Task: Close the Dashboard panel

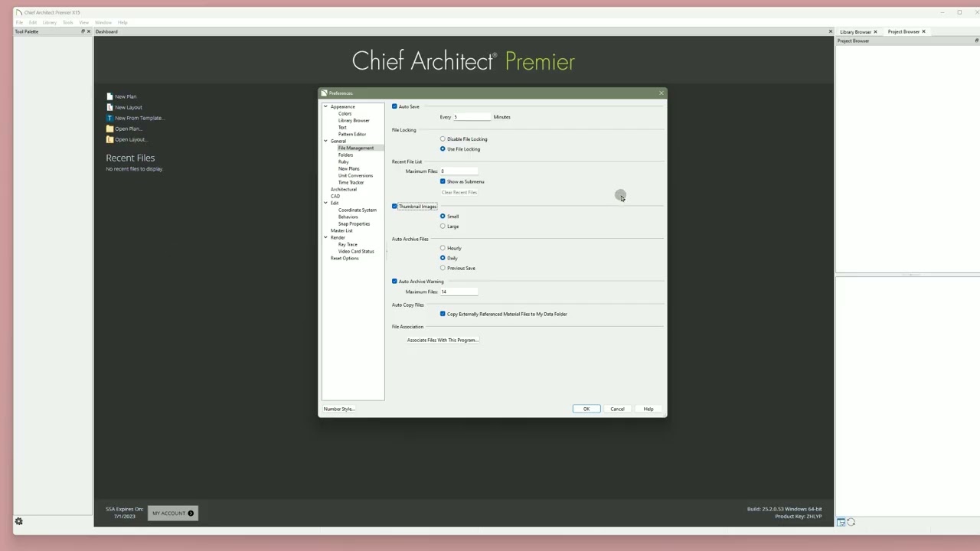Action: (x=830, y=31)
